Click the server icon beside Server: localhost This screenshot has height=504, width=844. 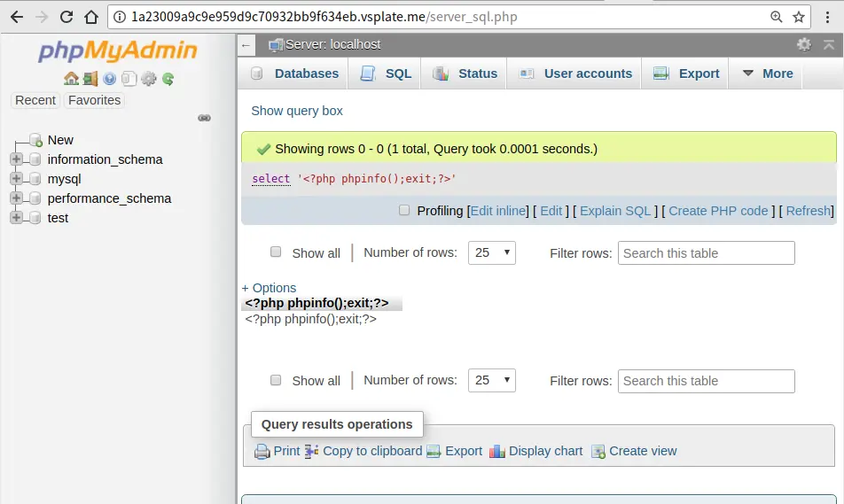276,45
